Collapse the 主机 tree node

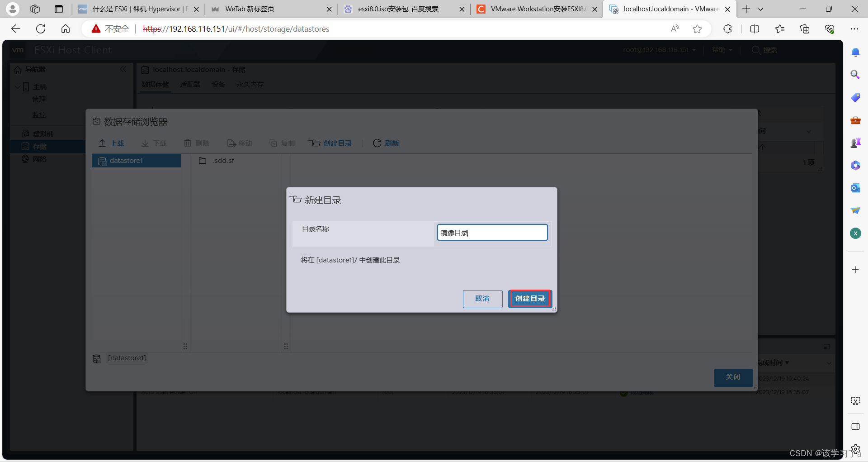coord(17,87)
